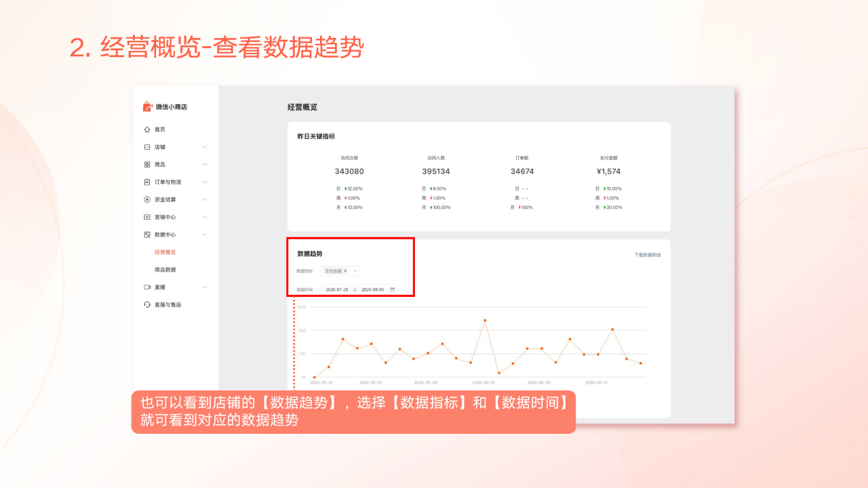Click the 店铺 store icon in the sidebar
868x488 pixels.
pos(147,147)
